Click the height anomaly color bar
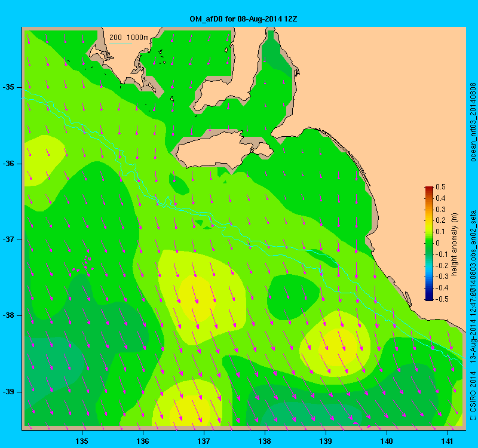The image size is (478, 448). click(429, 243)
